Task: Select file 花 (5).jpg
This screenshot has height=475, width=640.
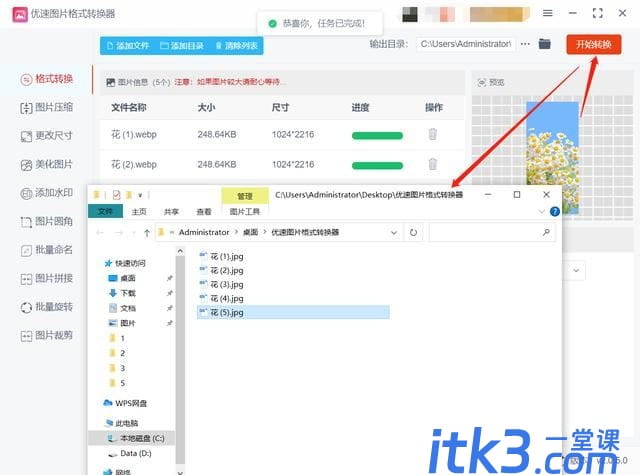Action: 293,313
